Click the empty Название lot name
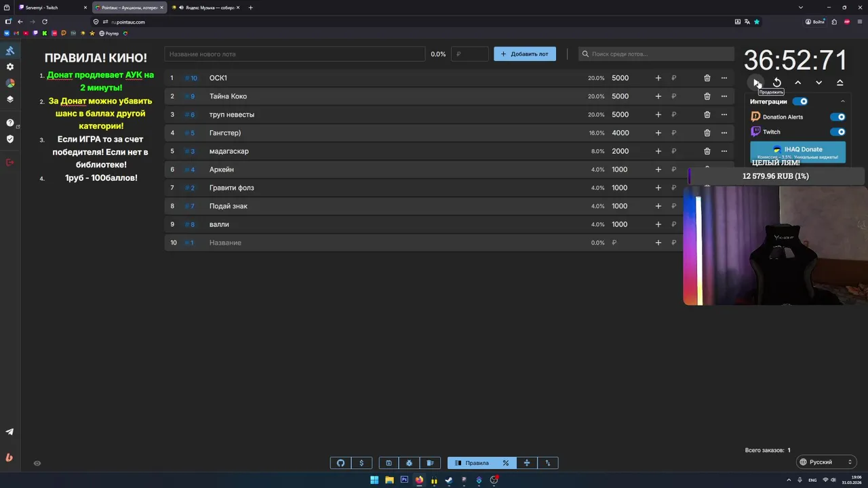 pyautogui.click(x=225, y=243)
